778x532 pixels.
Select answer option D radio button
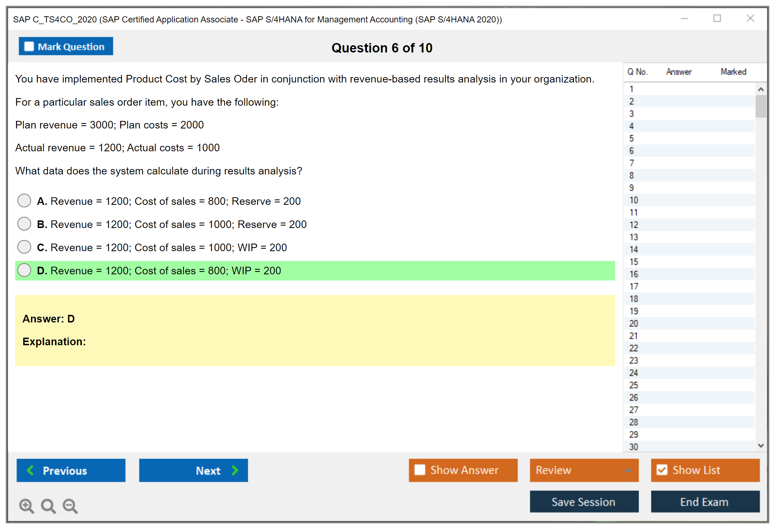pyautogui.click(x=24, y=270)
